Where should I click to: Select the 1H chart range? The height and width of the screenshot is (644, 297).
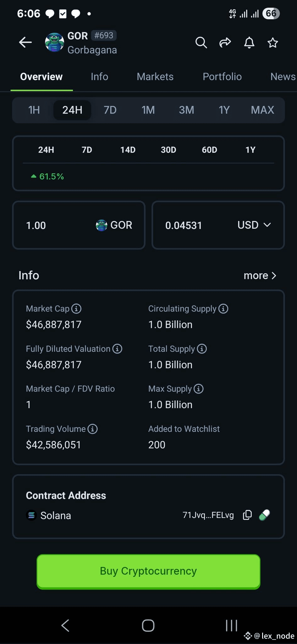(x=34, y=110)
